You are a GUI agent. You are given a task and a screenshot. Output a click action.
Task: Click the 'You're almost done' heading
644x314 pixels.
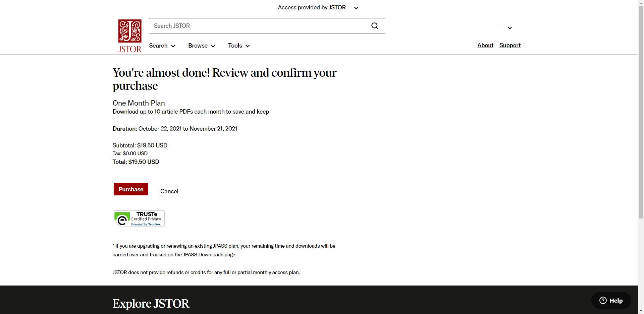coord(224,79)
